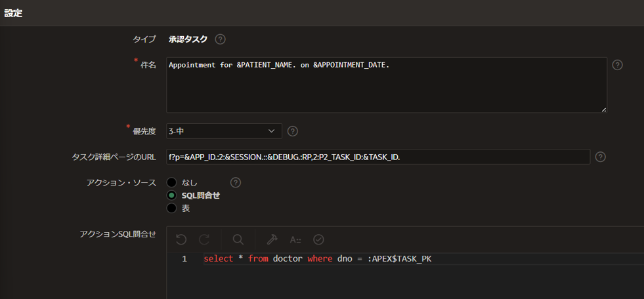Click the 件名 field label

coord(148,65)
